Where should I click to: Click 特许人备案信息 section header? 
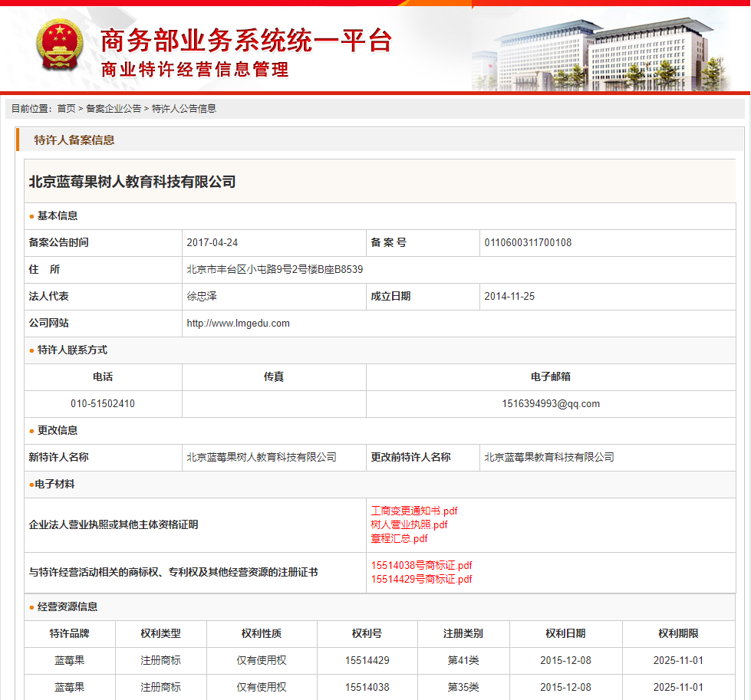coord(74,140)
